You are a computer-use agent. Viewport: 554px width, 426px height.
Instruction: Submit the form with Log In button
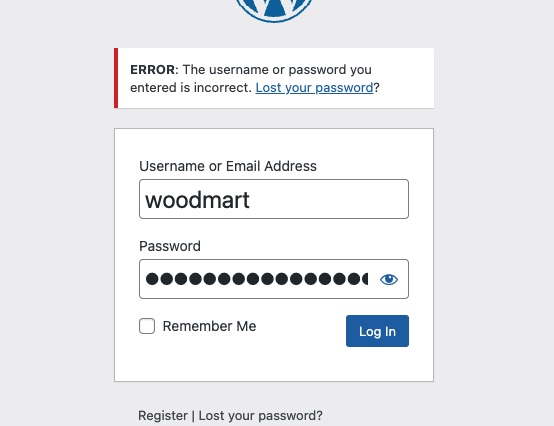(377, 331)
